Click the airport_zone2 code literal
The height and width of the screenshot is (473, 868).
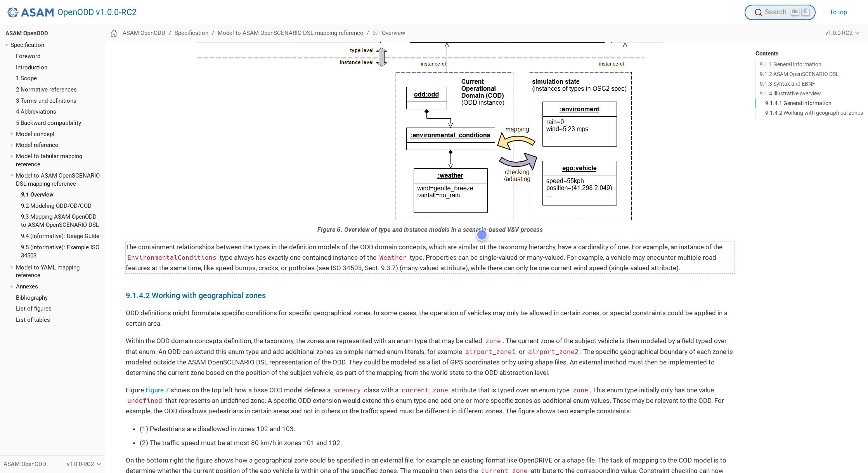(553, 352)
